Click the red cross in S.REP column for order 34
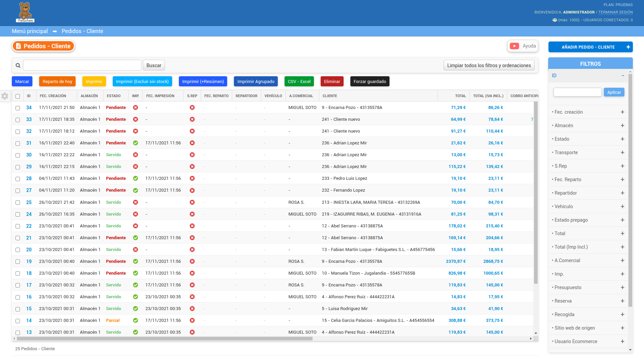644x361 pixels. (192, 107)
